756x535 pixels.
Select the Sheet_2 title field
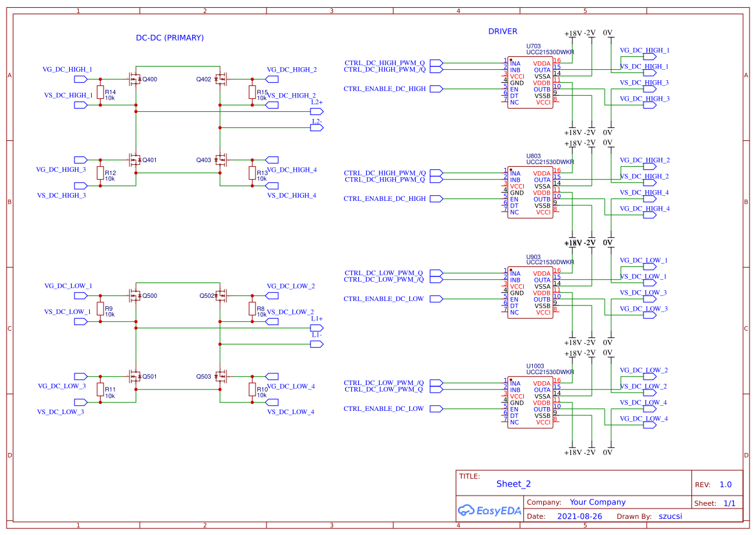pos(513,484)
